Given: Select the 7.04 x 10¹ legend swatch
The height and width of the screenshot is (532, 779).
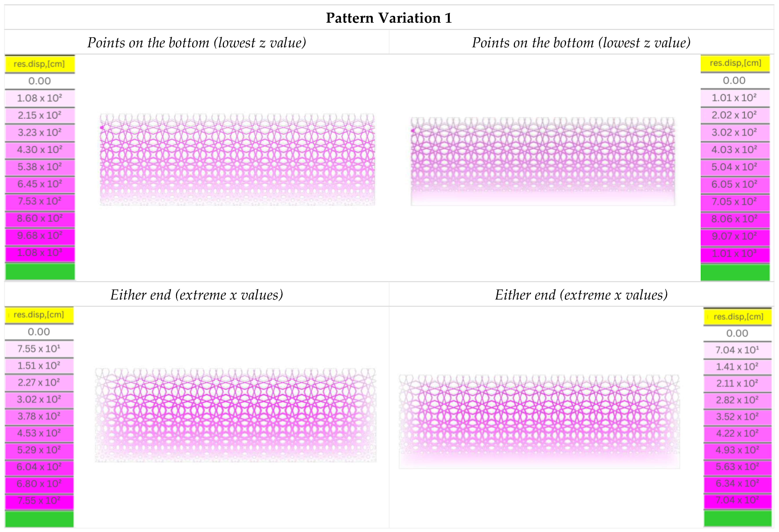Looking at the screenshot, I should tap(737, 350).
